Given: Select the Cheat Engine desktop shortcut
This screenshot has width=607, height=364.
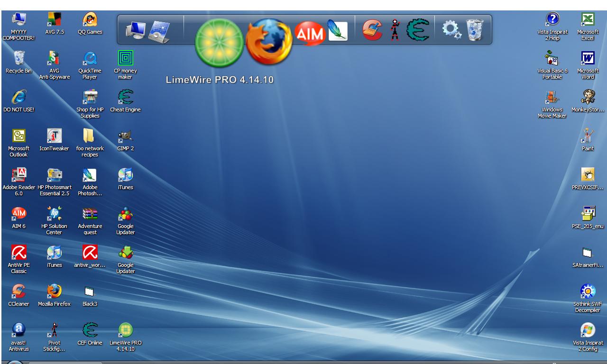Looking at the screenshot, I should click(x=125, y=101).
